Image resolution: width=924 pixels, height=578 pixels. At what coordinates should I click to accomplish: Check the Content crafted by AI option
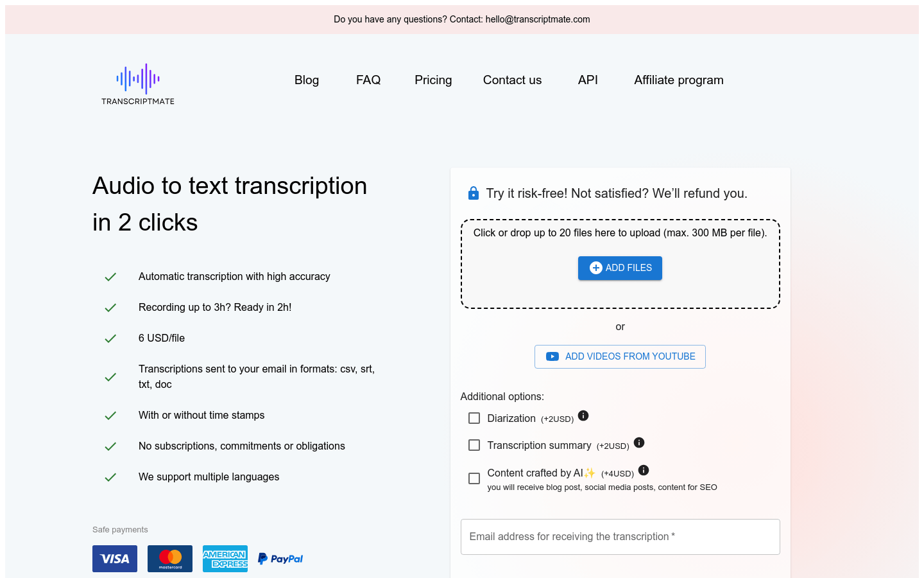click(474, 478)
